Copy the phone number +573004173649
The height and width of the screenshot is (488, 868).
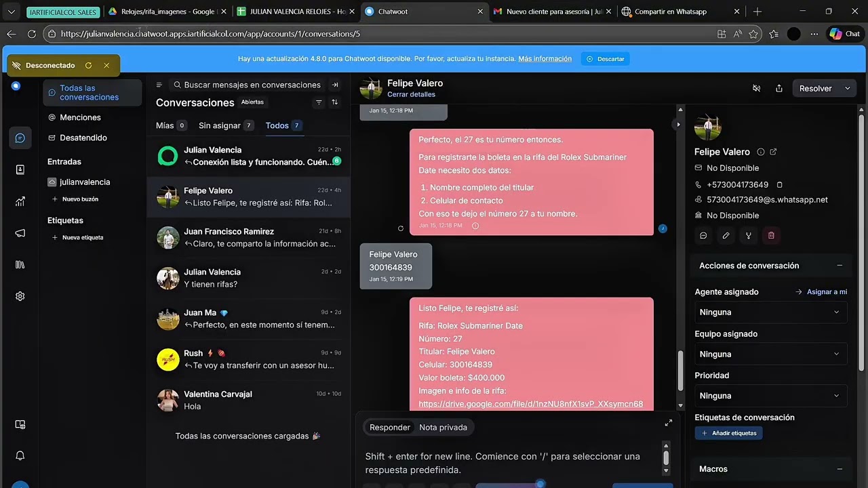tap(780, 184)
